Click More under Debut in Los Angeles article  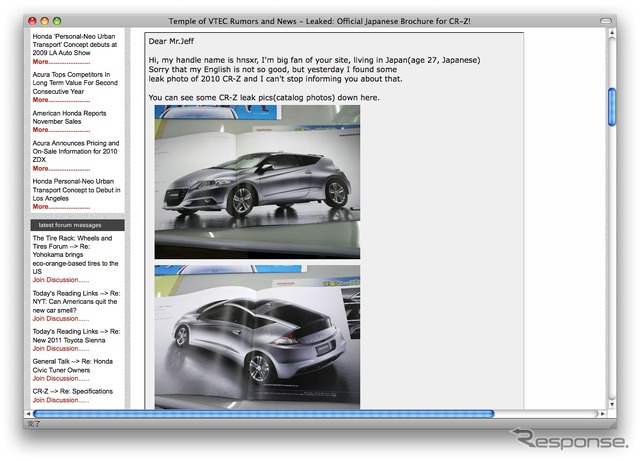click(61, 207)
